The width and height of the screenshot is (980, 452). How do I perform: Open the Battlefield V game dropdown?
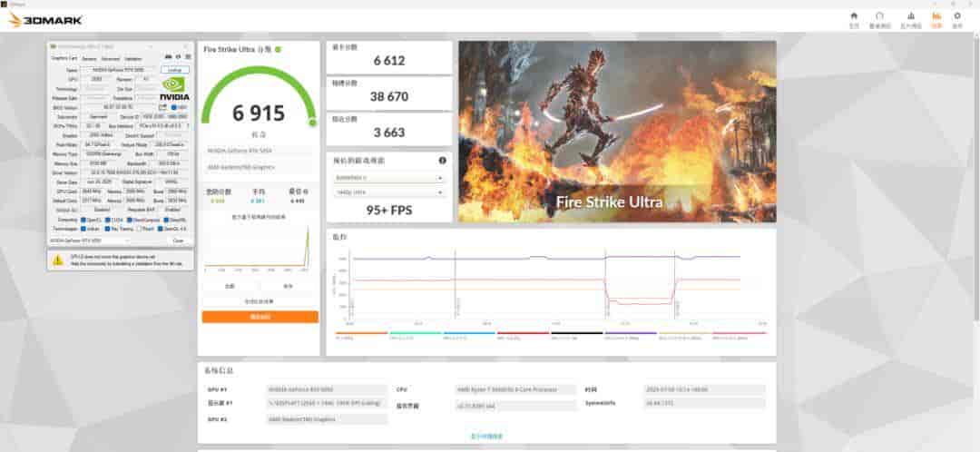tap(388, 178)
